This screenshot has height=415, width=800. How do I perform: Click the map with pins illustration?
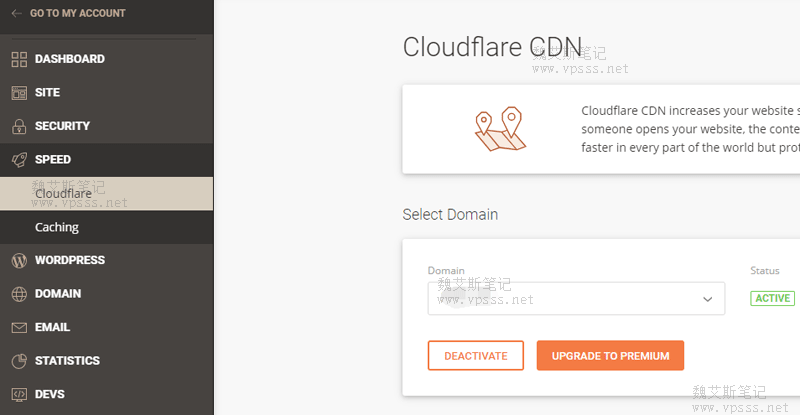tap(500, 129)
